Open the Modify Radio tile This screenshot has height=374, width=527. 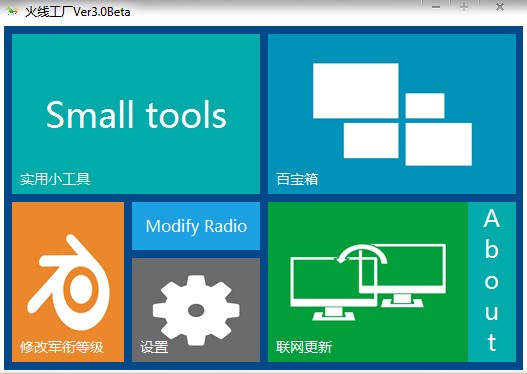tap(196, 226)
